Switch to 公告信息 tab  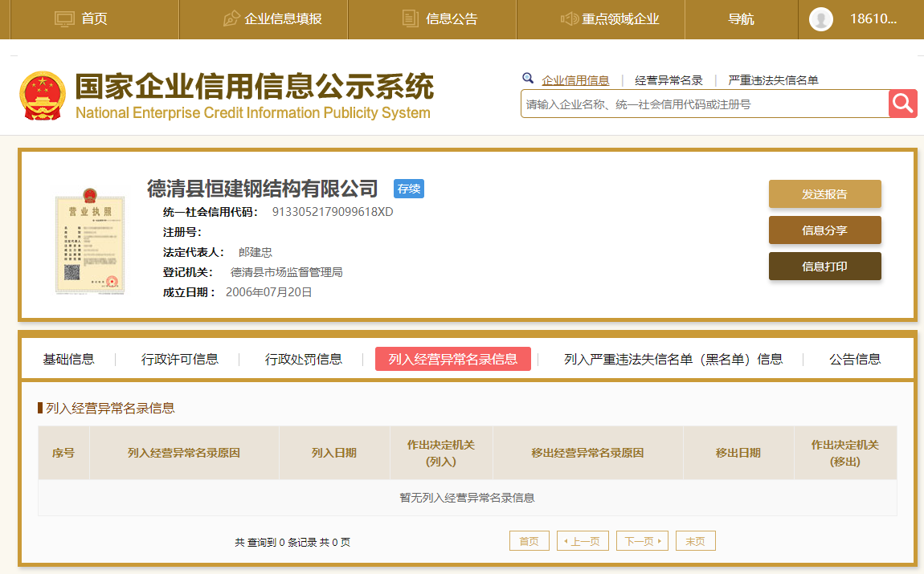pos(855,359)
